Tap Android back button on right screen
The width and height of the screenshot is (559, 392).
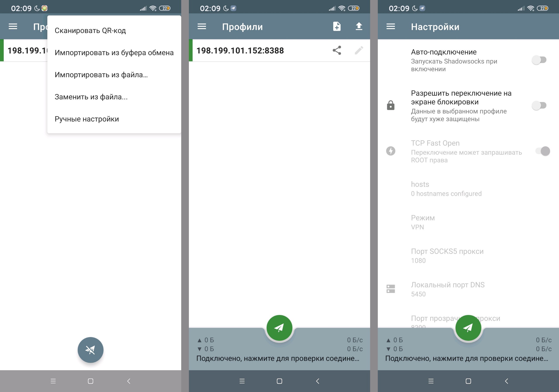click(x=506, y=381)
